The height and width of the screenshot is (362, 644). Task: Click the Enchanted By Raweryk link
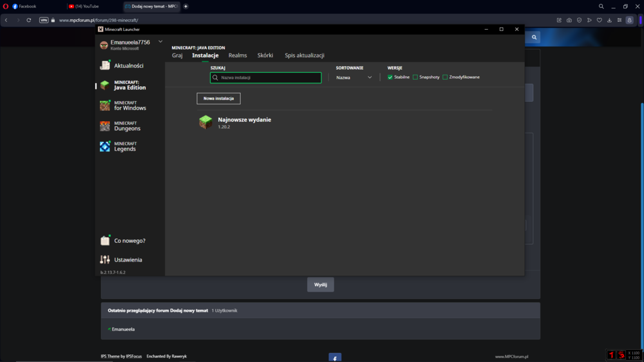pyautogui.click(x=166, y=356)
